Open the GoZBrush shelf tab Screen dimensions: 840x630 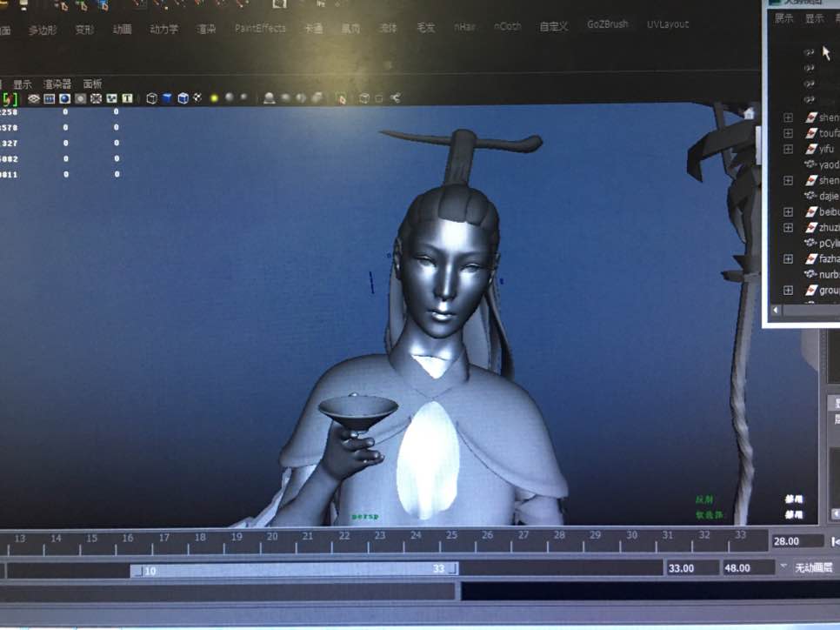point(608,24)
